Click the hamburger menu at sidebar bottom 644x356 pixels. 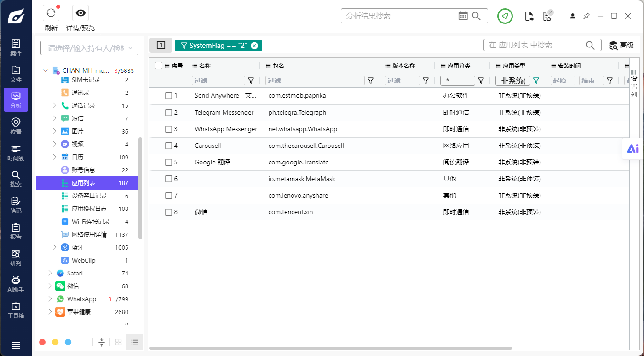tap(16, 345)
